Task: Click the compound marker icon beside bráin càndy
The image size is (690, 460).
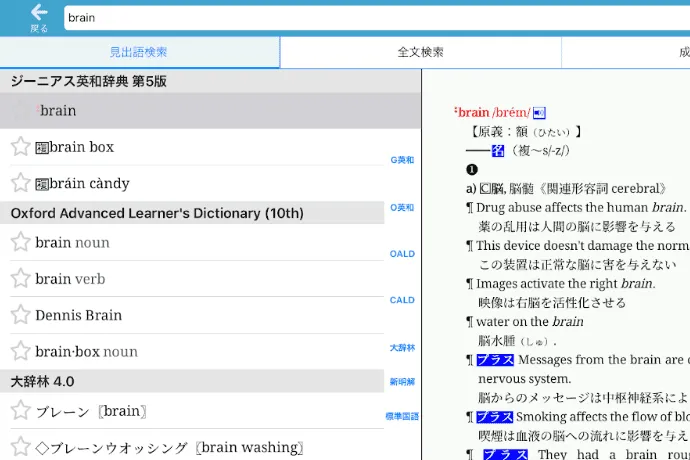Action: tap(42, 184)
